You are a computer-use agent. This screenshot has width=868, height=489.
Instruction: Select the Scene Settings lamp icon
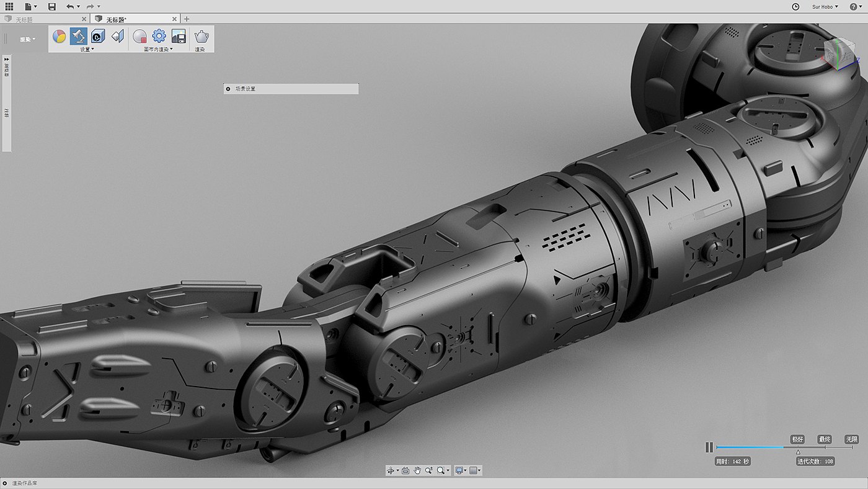(78, 37)
